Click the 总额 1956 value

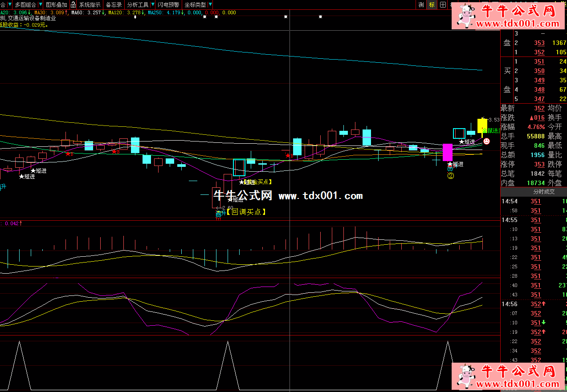pyautogui.click(x=538, y=155)
